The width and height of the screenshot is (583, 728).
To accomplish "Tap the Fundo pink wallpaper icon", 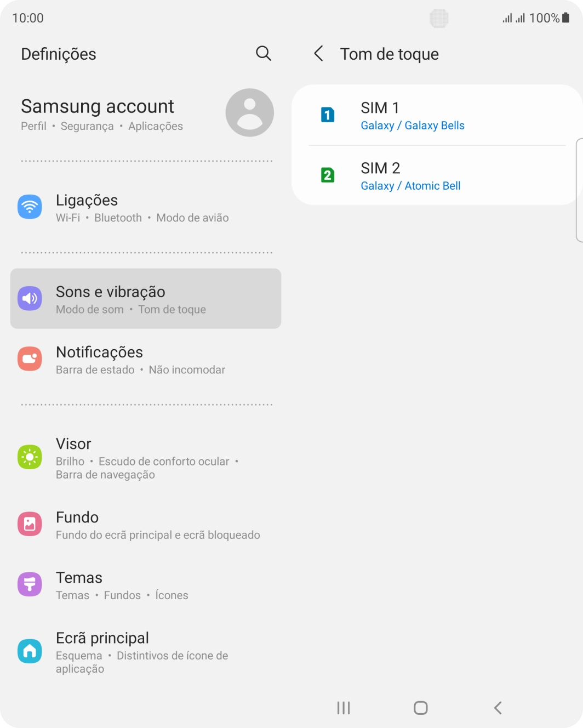I will point(30,524).
